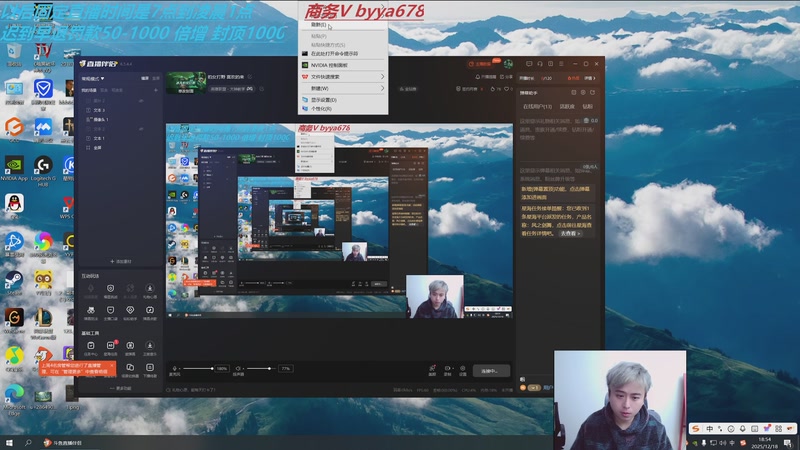Click the settings gear icon near live button
The width and height of the screenshot is (800, 450).
(x=463, y=368)
